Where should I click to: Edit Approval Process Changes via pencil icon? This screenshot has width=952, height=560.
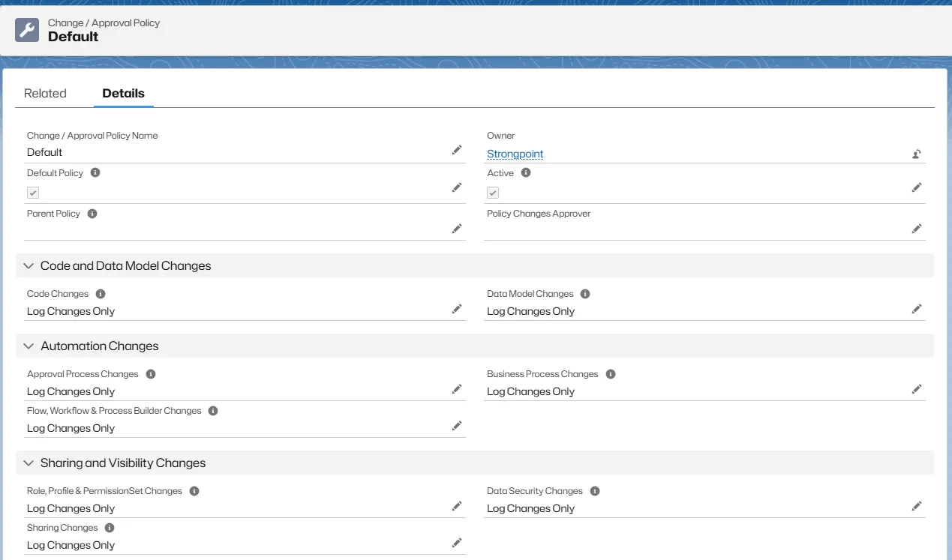(457, 389)
